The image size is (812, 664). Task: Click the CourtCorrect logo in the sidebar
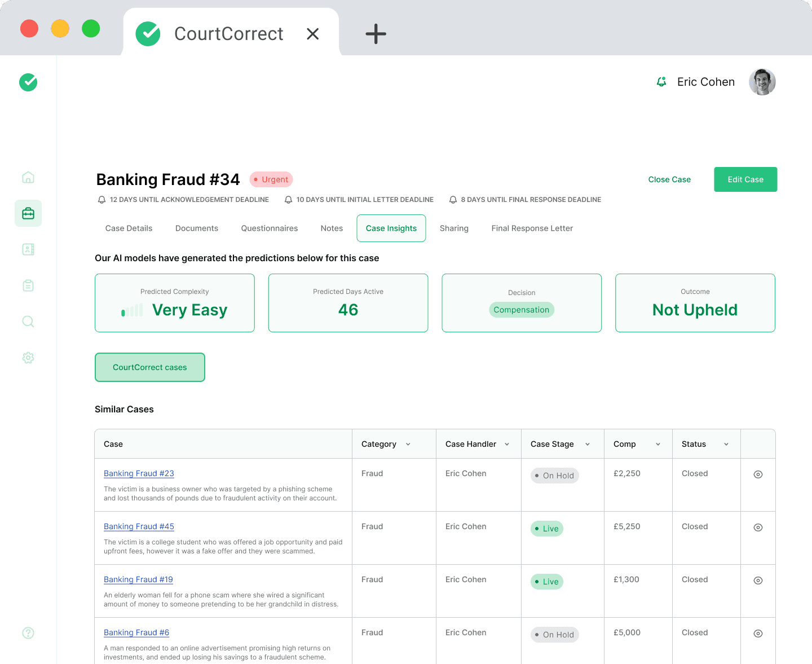[28, 82]
